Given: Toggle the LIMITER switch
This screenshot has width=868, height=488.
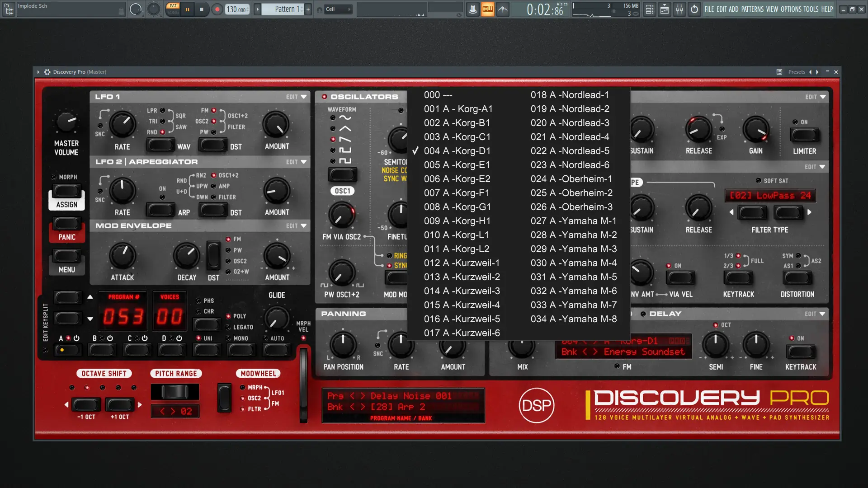Looking at the screenshot, I should coord(804,135).
